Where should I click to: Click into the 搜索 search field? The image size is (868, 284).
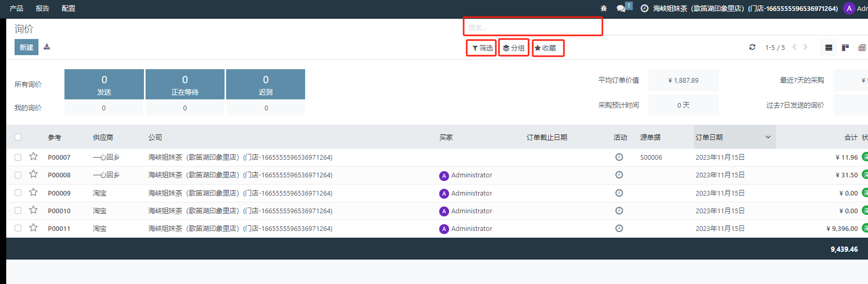[x=533, y=27]
